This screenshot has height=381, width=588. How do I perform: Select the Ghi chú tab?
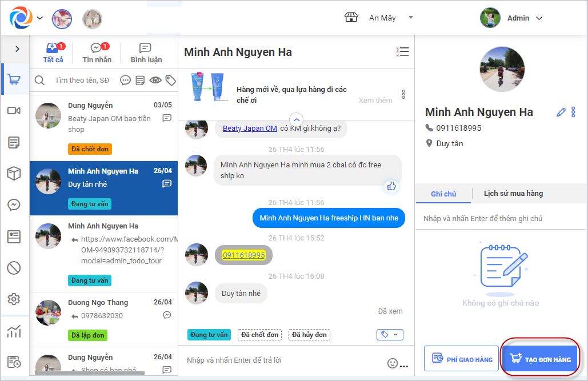[443, 194]
